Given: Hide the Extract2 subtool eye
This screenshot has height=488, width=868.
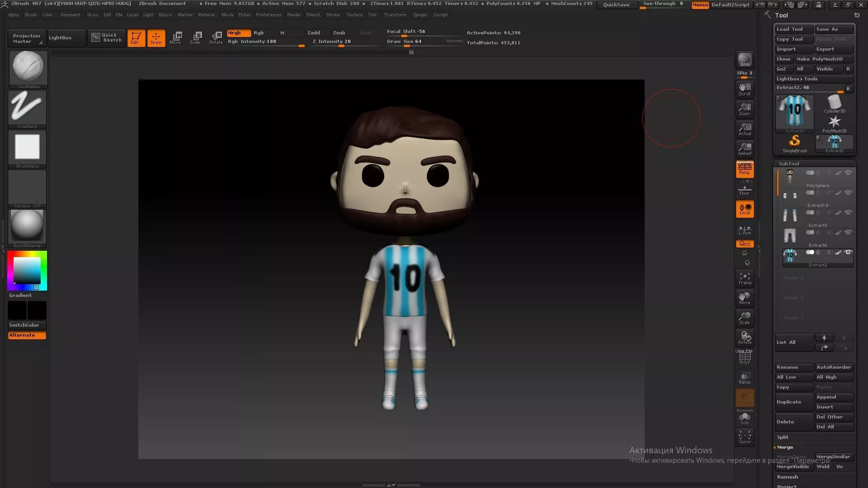Looking at the screenshot, I should point(849,252).
